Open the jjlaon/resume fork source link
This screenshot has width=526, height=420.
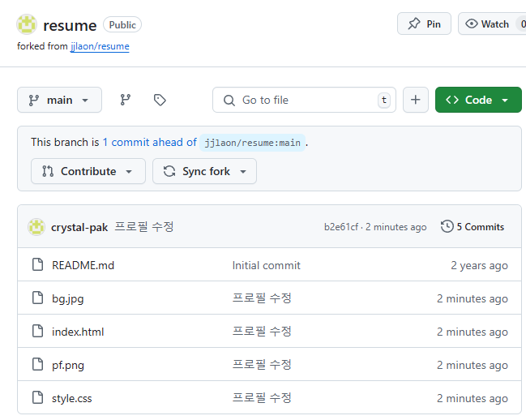point(100,46)
